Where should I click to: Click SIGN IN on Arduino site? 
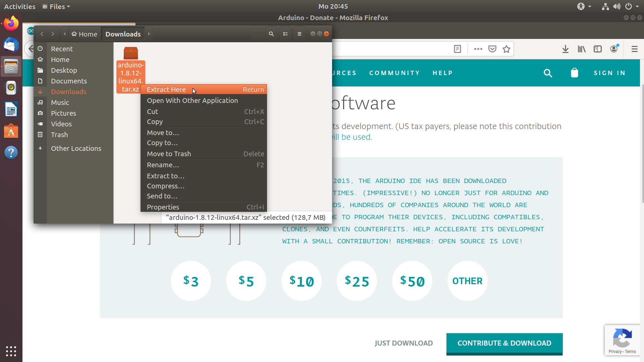[x=610, y=73]
